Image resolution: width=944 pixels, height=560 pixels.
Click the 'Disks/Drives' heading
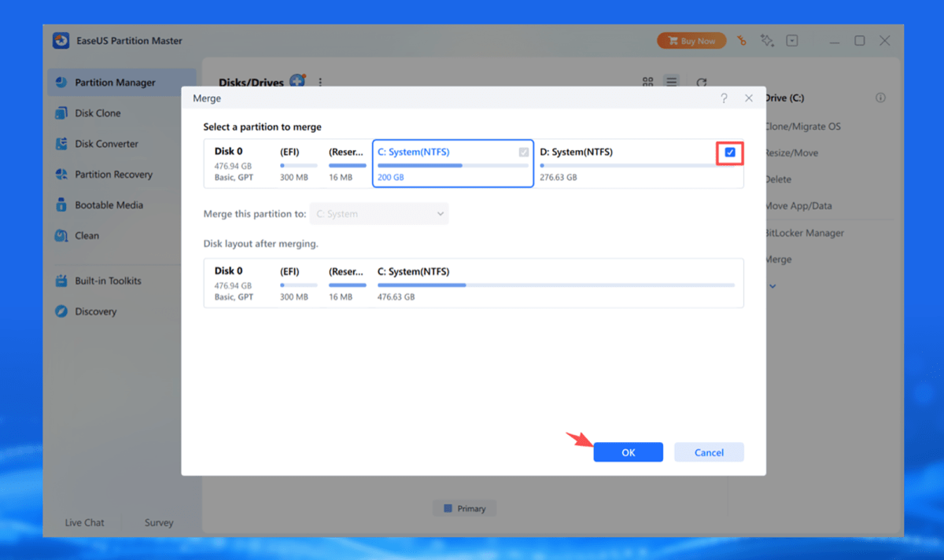[x=252, y=83]
